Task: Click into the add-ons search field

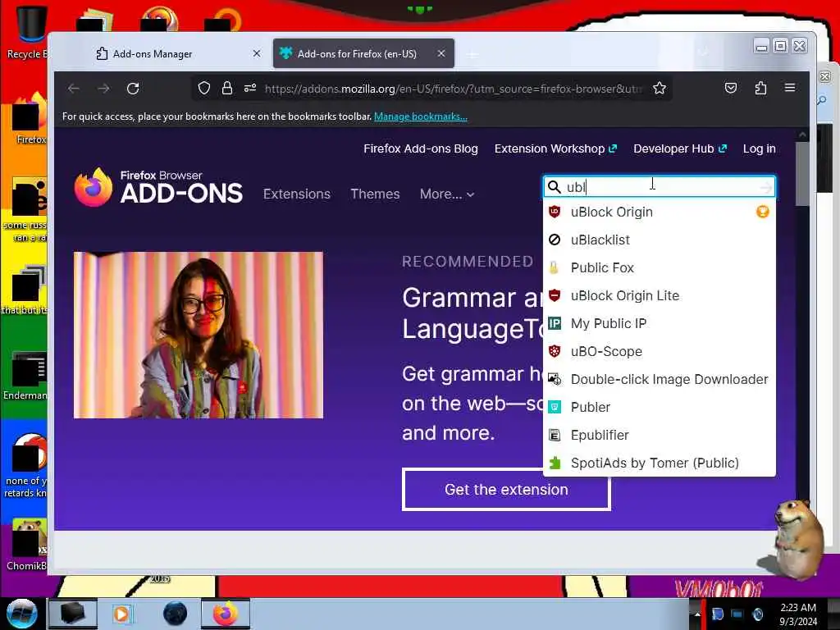Action: tap(660, 187)
